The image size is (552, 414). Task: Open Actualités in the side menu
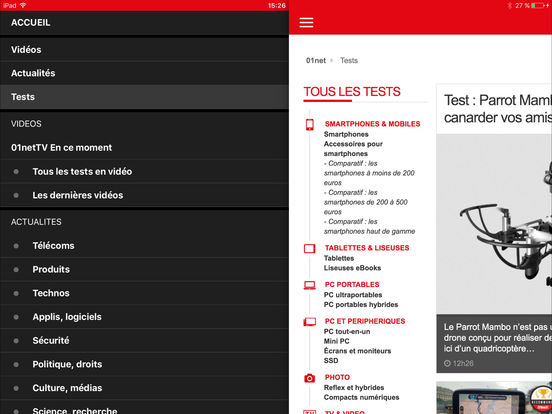(x=144, y=73)
